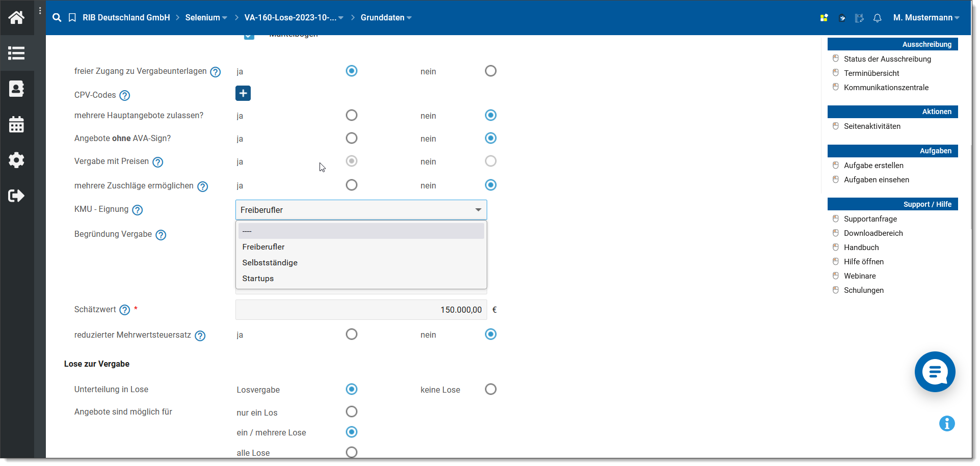Screen dimensions: 980x466
Task: Open the Selenium breadcrumb menu
Action: tap(206, 18)
